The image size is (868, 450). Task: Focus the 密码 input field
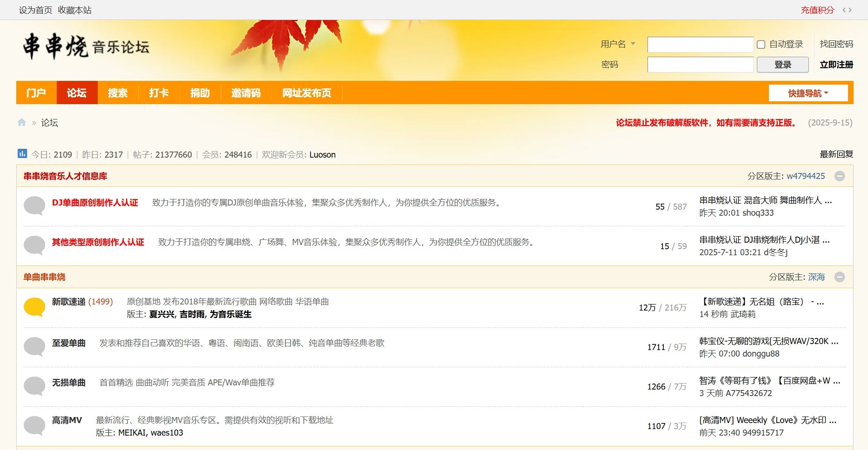coord(700,65)
